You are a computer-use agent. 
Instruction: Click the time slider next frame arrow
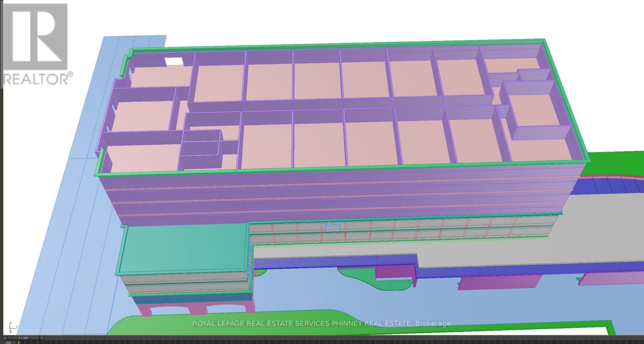point(42,338)
